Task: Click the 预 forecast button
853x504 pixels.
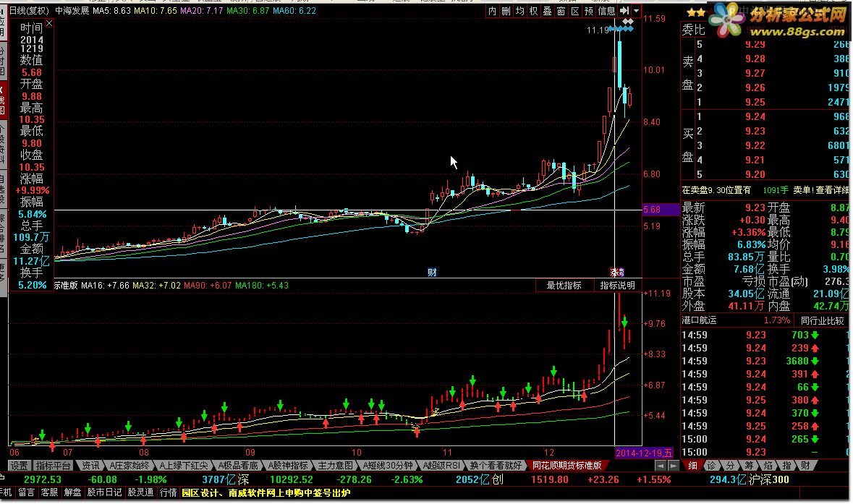Action: (x=589, y=11)
